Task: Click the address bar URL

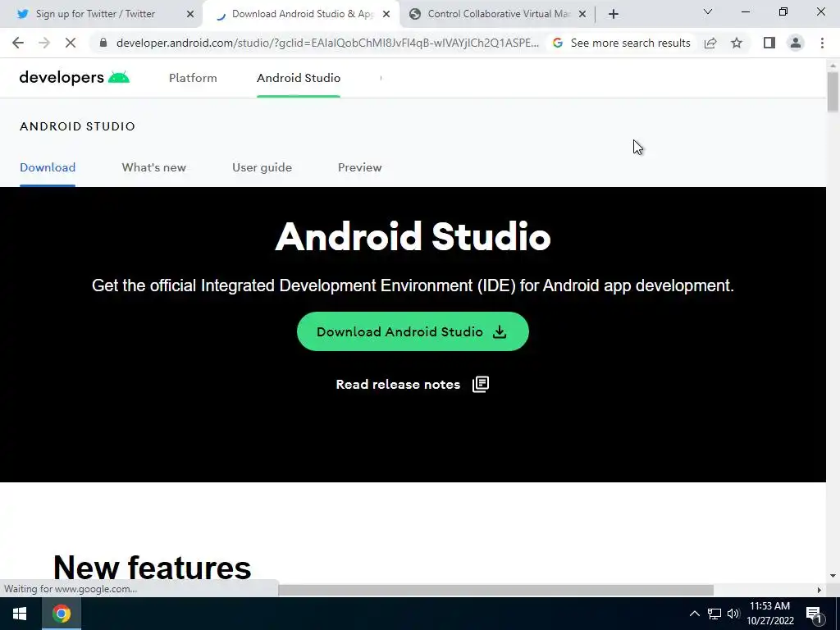Action: 327,43
